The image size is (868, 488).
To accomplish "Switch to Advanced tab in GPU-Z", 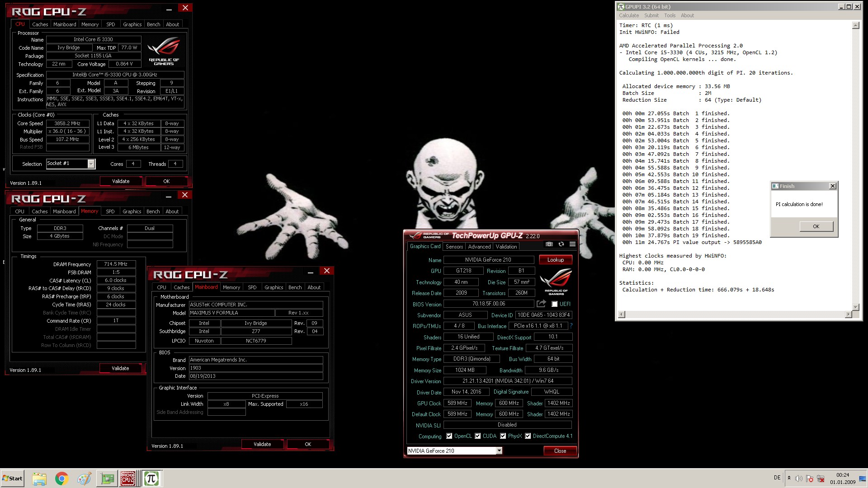I will click(x=479, y=247).
